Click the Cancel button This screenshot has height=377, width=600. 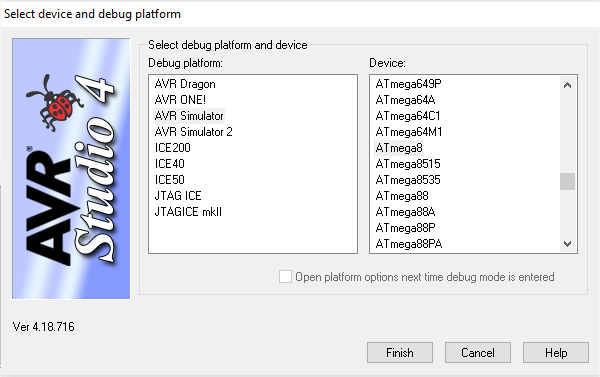[x=478, y=353]
